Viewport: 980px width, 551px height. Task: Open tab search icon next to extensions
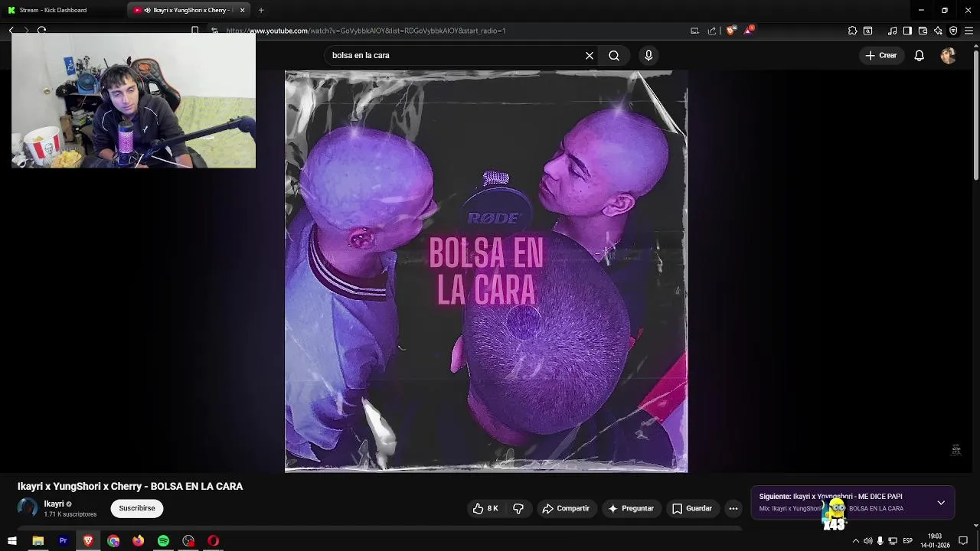(x=868, y=31)
